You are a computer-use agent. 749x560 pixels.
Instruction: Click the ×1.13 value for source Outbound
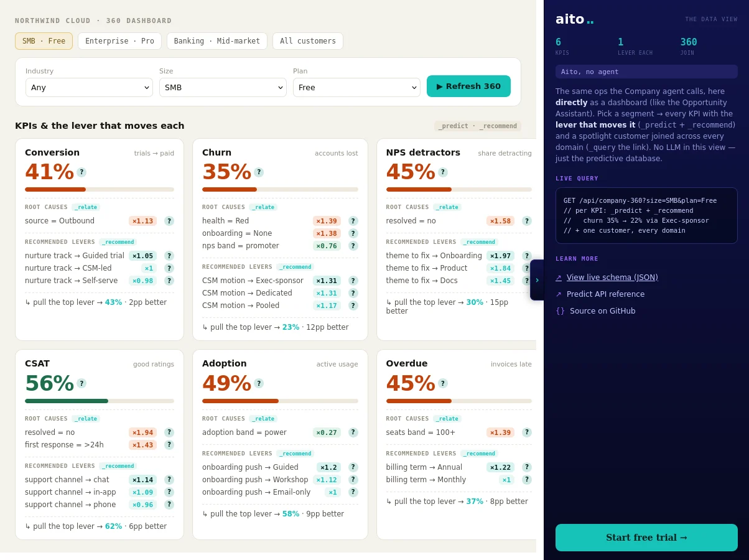pyautogui.click(x=142, y=221)
